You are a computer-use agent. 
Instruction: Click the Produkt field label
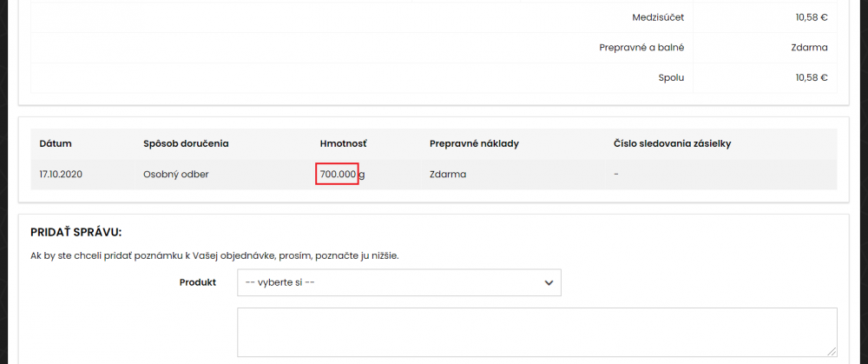(x=198, y=282)
